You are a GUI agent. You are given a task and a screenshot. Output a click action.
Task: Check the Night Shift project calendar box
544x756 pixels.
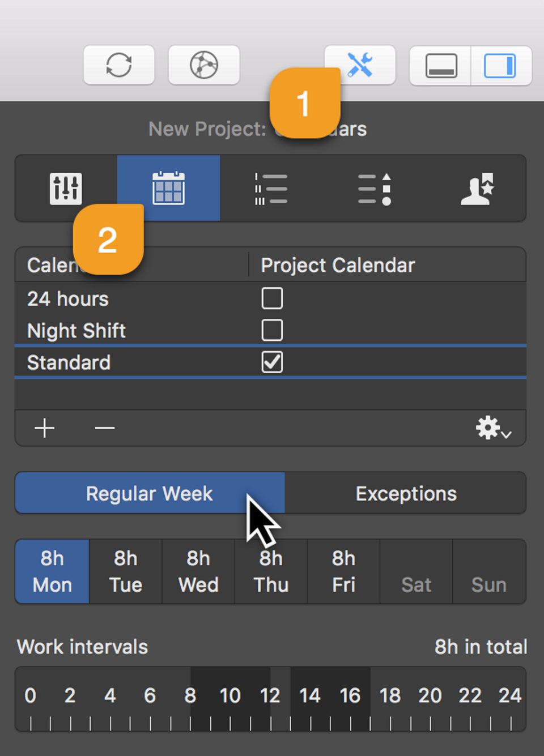(x=272, y=330)
